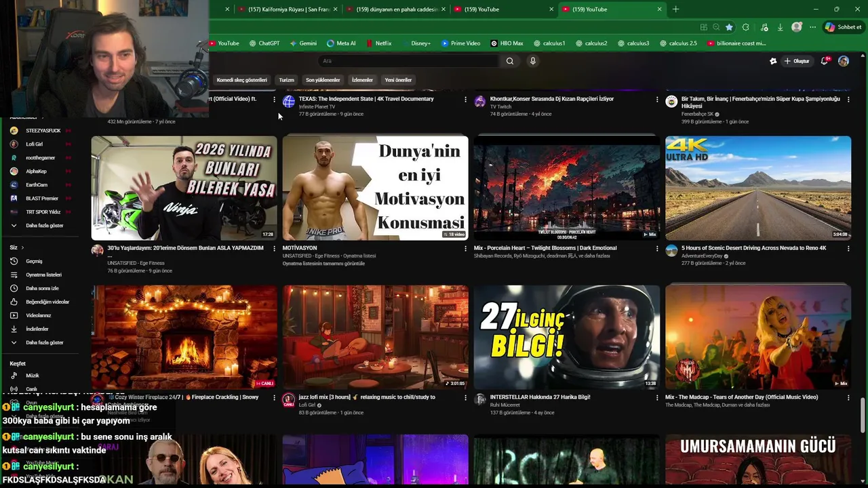This screenshot has width=868, height=488.
Task: Open browser three-dot settings menu
Action: click(812, 27)
